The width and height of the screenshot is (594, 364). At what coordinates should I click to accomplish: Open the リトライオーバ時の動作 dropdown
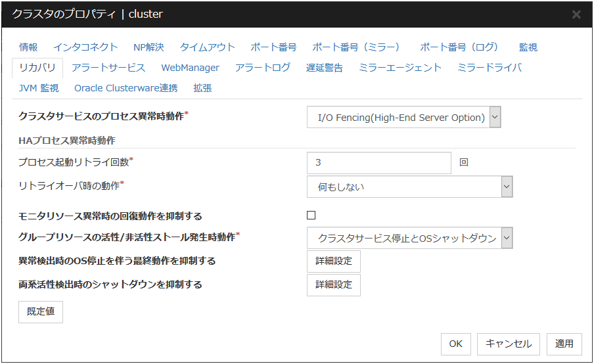tap(409, 187)
